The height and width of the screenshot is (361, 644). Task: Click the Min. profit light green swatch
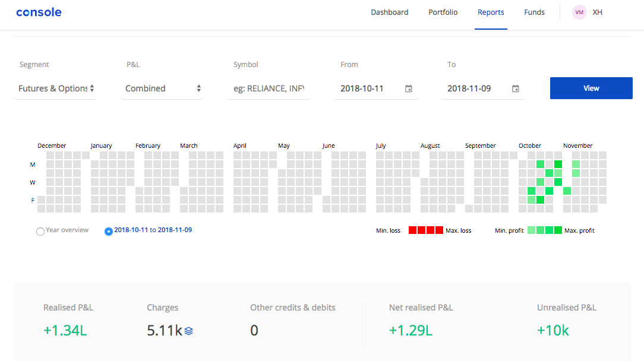[531, 230]
